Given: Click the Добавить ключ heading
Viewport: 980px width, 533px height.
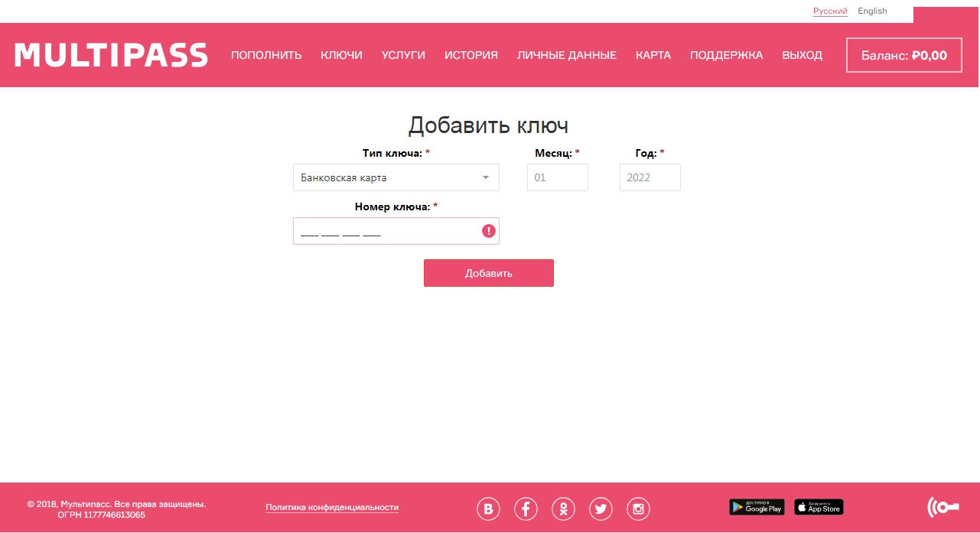Looking at the screenshot, I should tap(488, 125).
